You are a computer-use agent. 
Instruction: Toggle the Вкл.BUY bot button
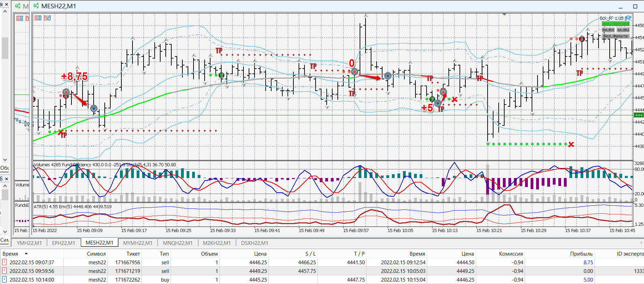click(608, 30)
